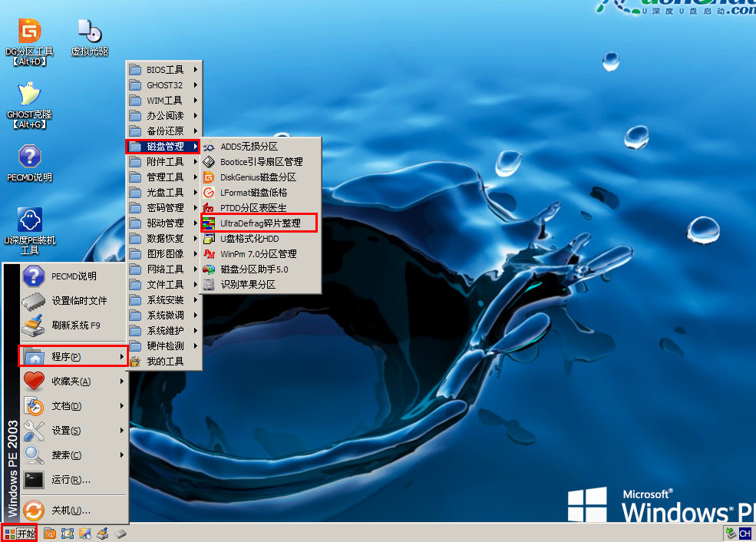Expand the 程序(P) submenu

[x=72, y=357]
